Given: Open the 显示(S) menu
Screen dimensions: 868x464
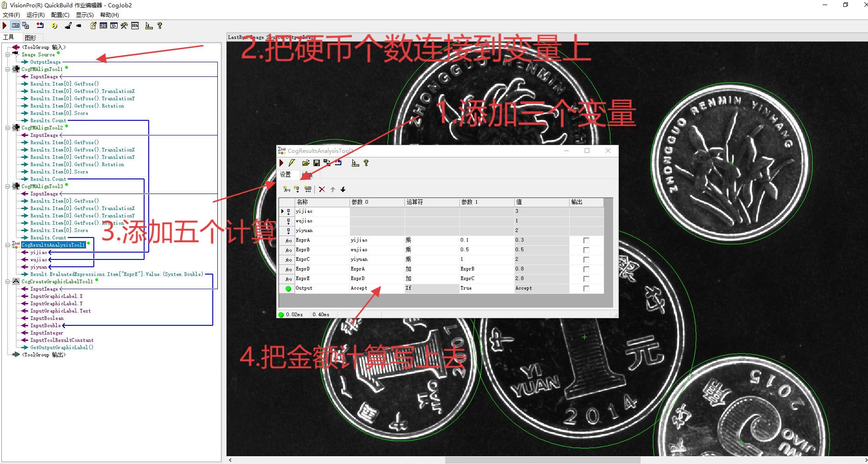Looking at the screenshot, I should pyautogui.click(x=85, y=15).
